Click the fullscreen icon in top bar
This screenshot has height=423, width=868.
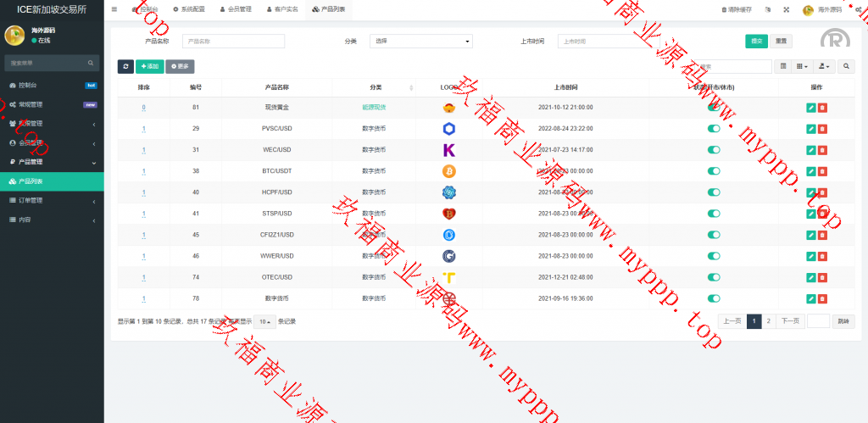click(x=786, y=9)
